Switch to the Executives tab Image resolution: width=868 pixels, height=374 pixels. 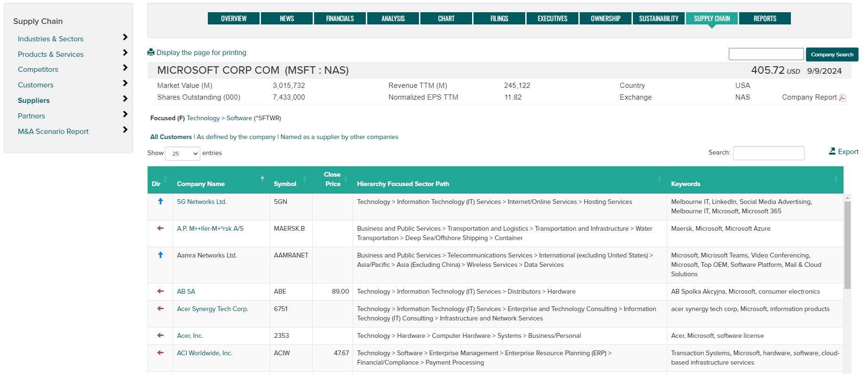pos(552,18)
